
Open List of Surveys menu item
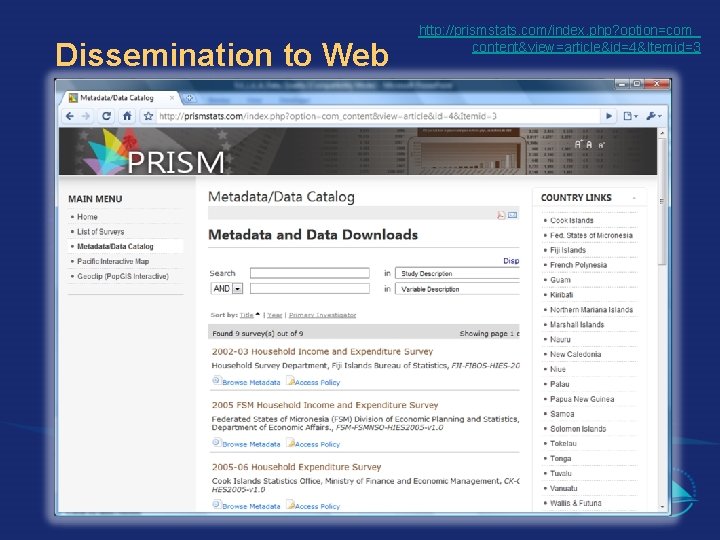tap(101, 231)
